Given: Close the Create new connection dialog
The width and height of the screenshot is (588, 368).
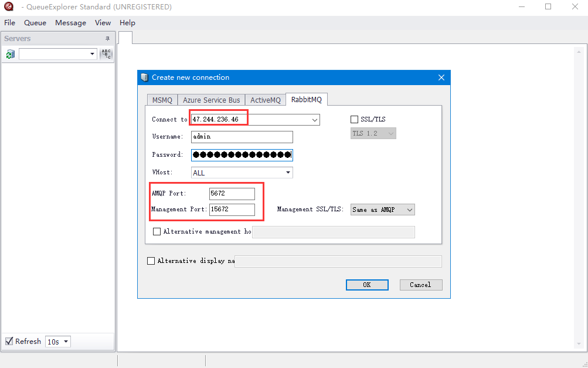Looking at the screenshot, I should (x=441, y=77).
